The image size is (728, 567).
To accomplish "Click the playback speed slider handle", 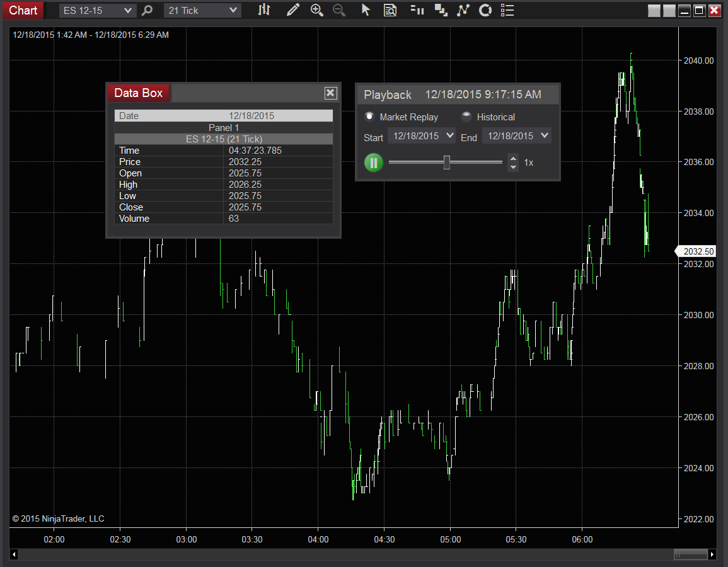I will (447, 163).
